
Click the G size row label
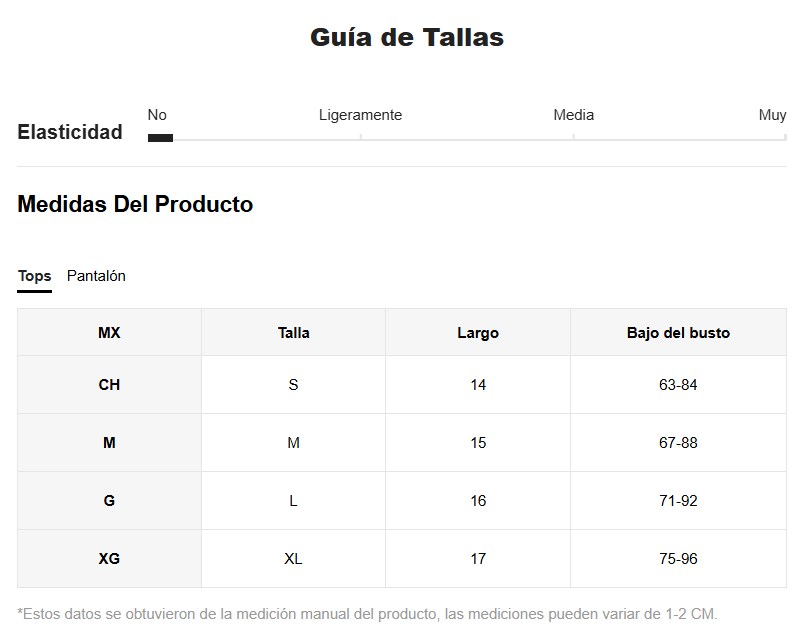click(109, 501)
